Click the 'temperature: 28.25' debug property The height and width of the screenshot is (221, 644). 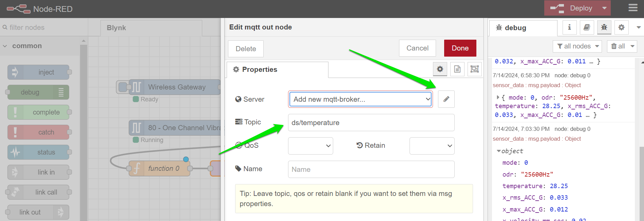point(535,186)
